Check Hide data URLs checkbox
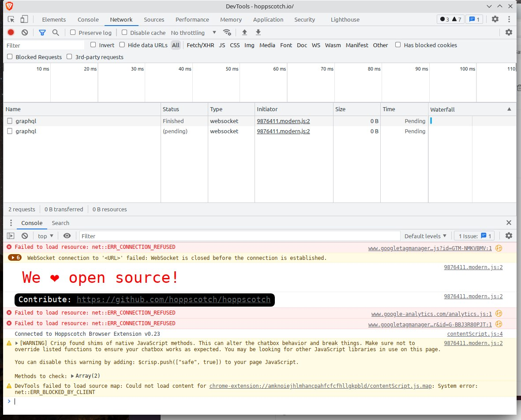 (x=122, y=45)
